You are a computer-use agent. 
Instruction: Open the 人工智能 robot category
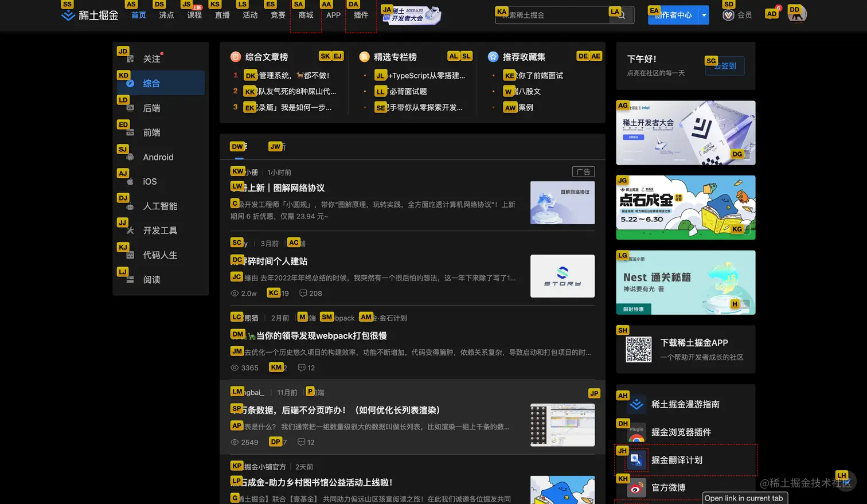pos(161,206)
